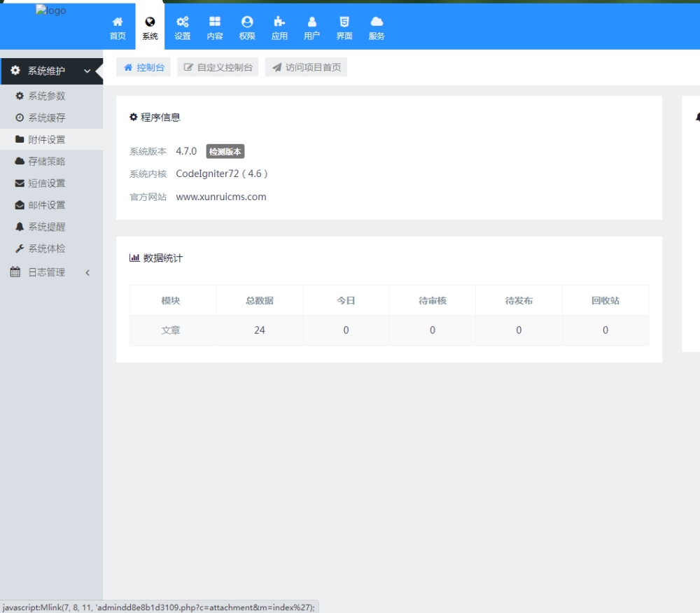Screen dimensions: 700x613
Task: Click the open envelope icon beside 邮件设置
Action: click(x=20, y=205)
